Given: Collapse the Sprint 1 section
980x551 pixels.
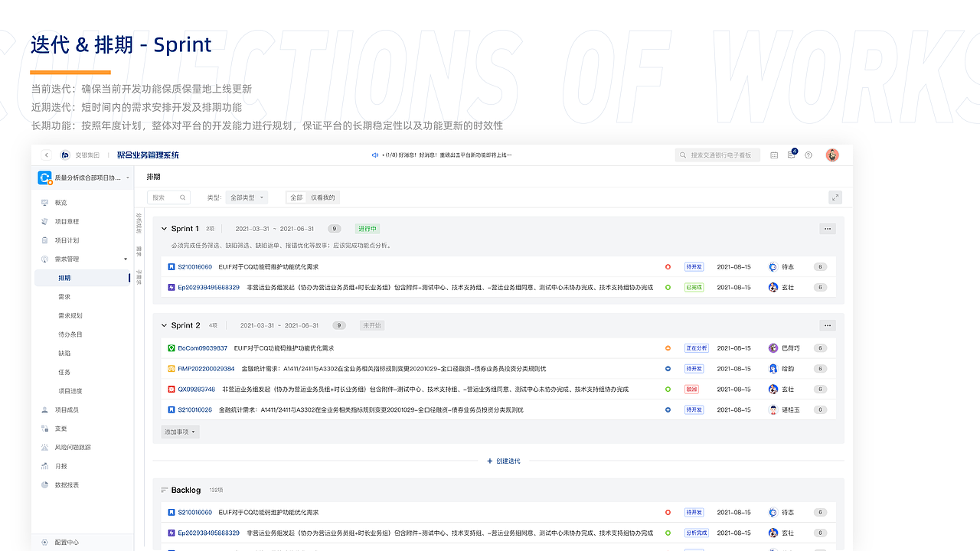Looking at the screenshot, I should [x=164, y=229].
